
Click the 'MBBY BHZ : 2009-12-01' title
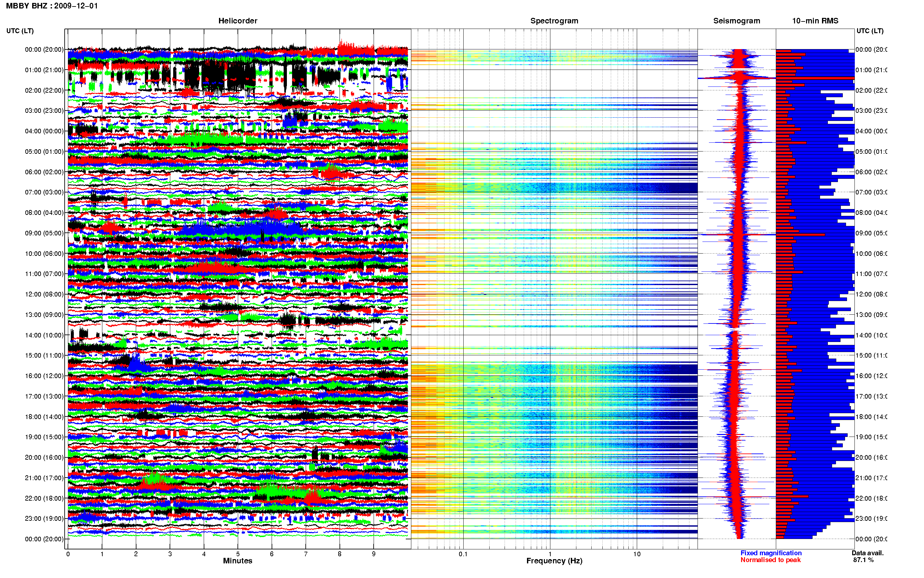point(52,6)
